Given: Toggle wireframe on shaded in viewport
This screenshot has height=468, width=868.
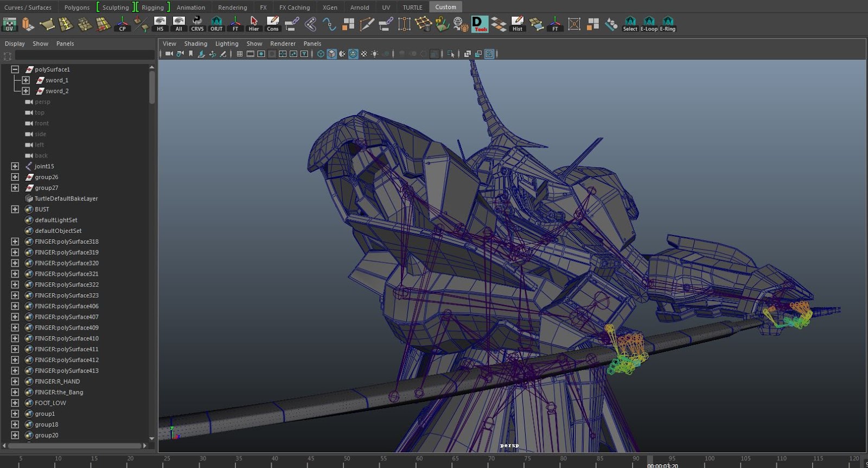Looking at the screenshot, I should coord(353,54).
